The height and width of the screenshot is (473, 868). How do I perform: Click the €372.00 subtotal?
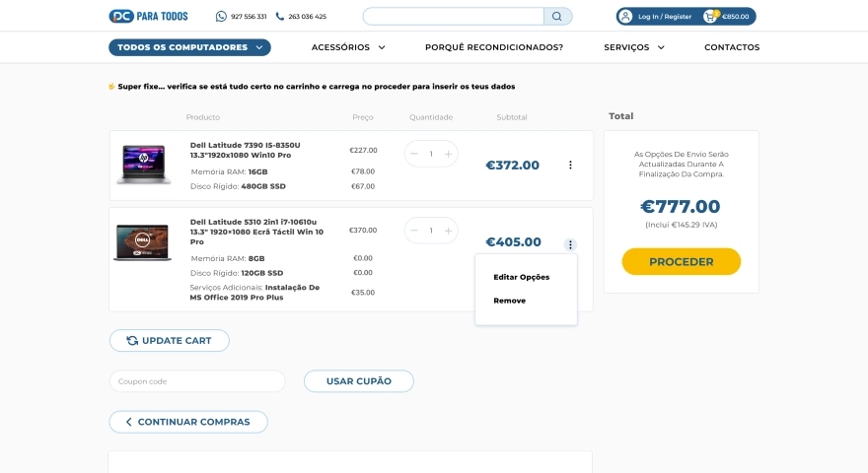[512, 166]
